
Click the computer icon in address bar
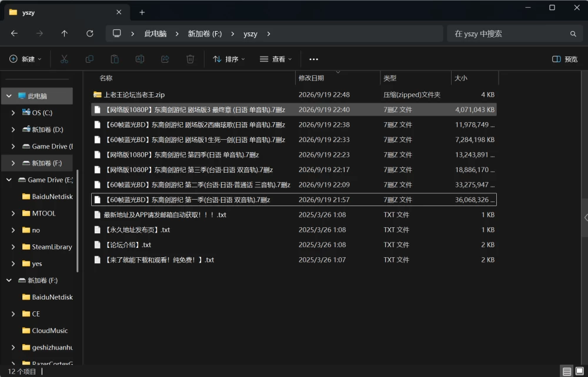tap(117, 33)
